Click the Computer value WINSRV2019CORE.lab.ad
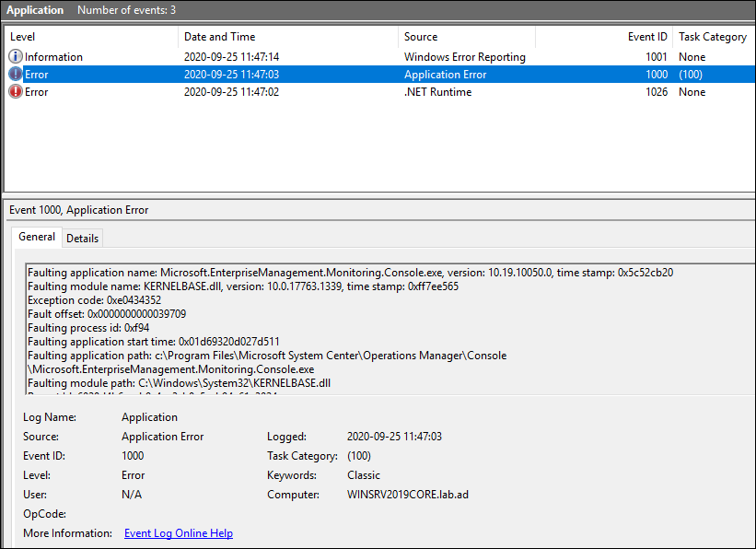The image size is (756, 549). point(408,495)
